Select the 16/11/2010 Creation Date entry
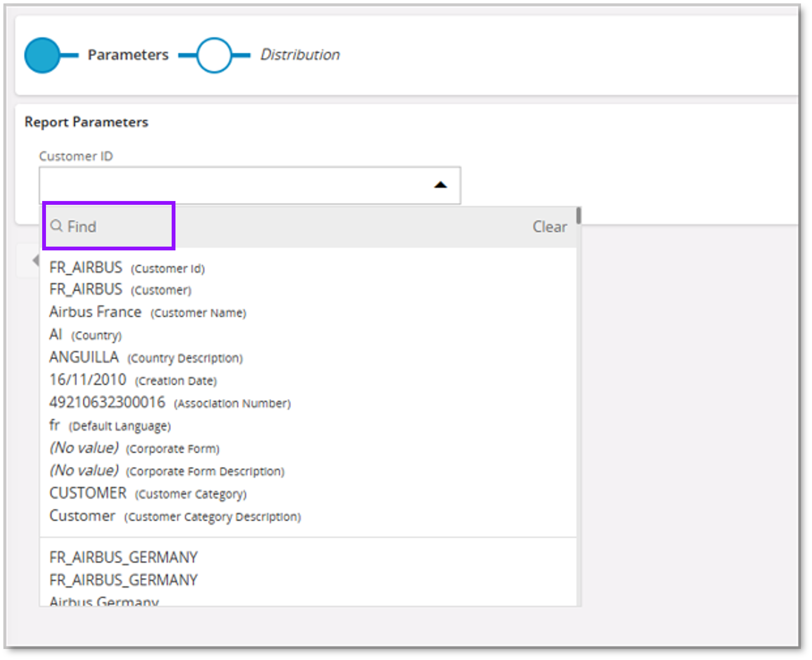 click(x=133, y=380)
